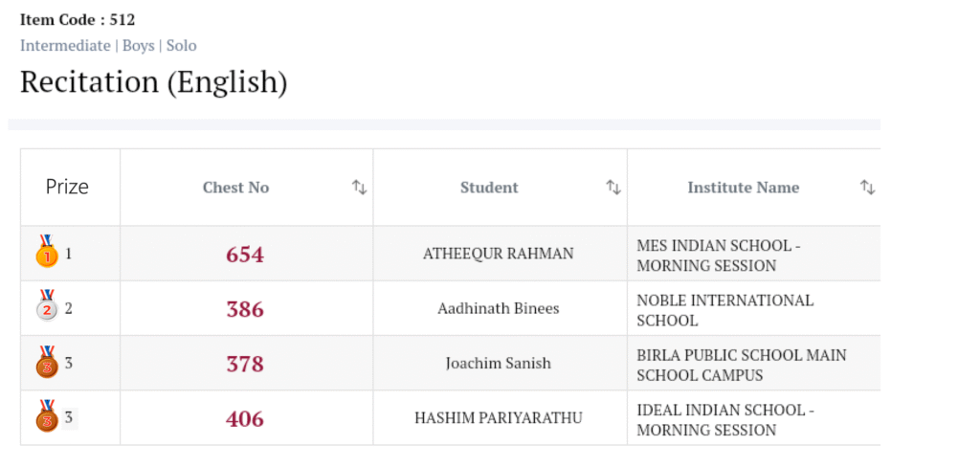Screen dimensions: 980x468
Task: Click the Prize column header
Action: [x=67, y=187]
